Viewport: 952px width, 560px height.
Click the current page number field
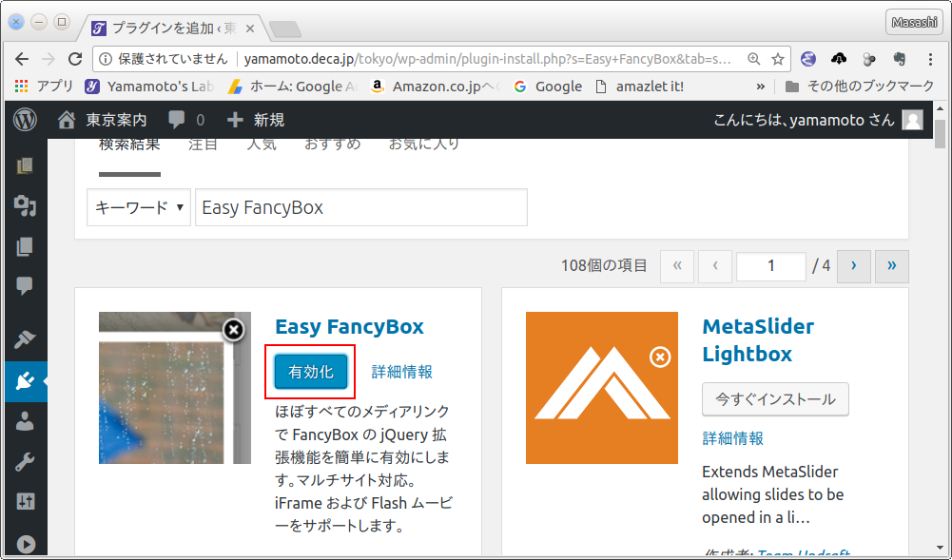tap(771, 266)
